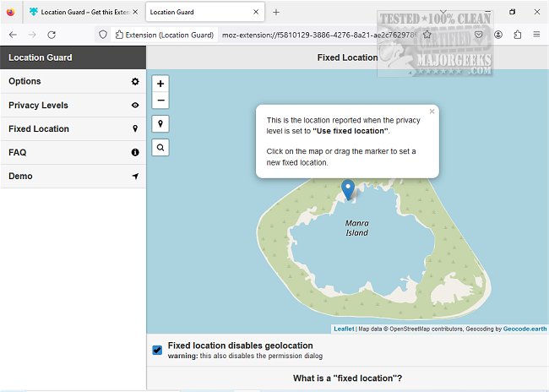Open the Fixed Location sidebar item

coord(73,129)
